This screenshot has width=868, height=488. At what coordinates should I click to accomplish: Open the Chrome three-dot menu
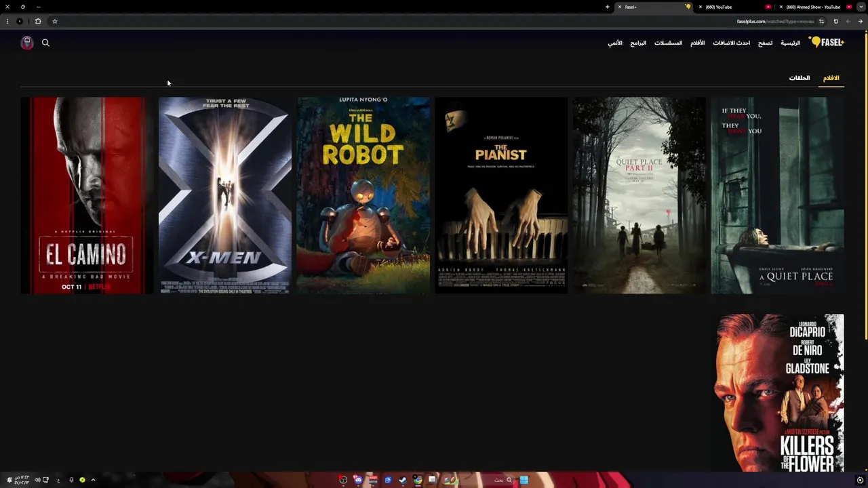7,21
